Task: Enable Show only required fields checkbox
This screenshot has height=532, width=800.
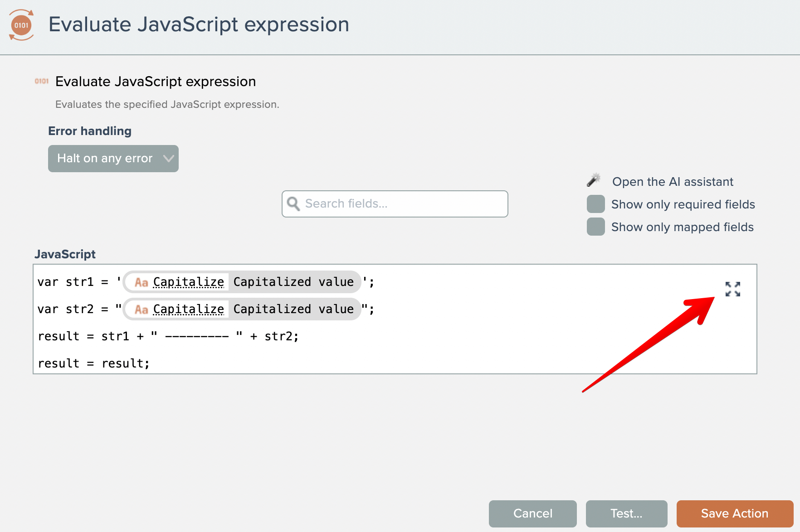Action: pyautogui.click(x=595, y=204)
